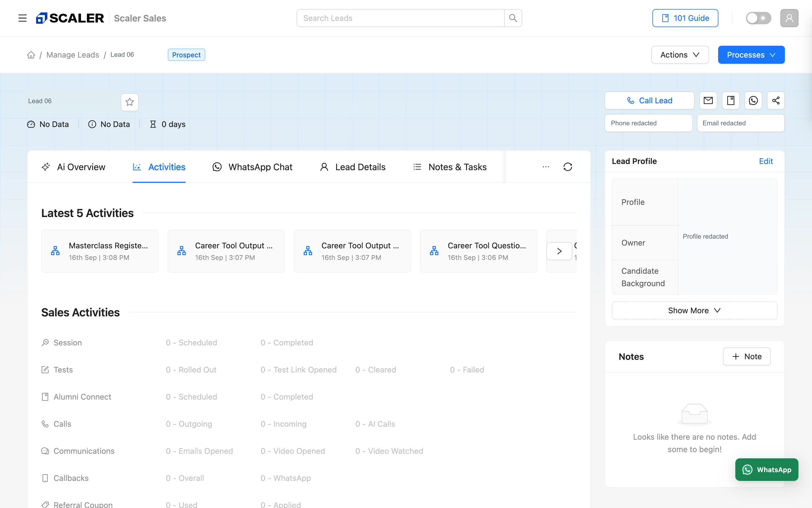812x508 pixels.
Task: Click Manage Leads breadcrumb link
Action: 72,55
